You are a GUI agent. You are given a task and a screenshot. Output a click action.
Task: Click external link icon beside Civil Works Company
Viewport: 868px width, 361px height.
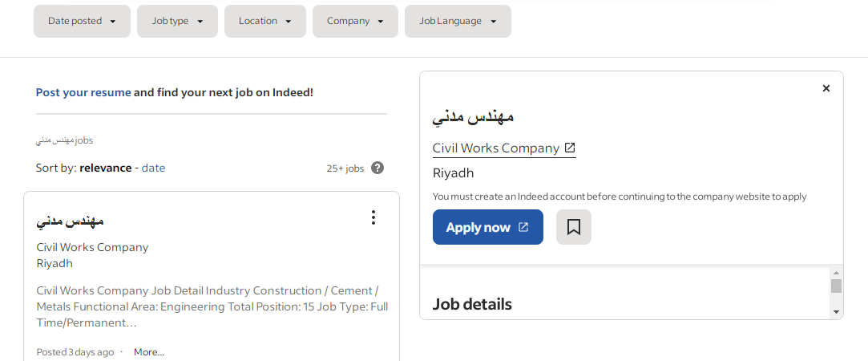tap(570, 148)
